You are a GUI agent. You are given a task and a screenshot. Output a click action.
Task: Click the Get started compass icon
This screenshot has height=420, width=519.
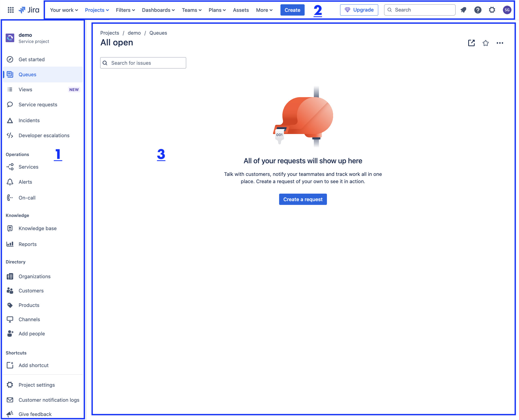point(10,59)
